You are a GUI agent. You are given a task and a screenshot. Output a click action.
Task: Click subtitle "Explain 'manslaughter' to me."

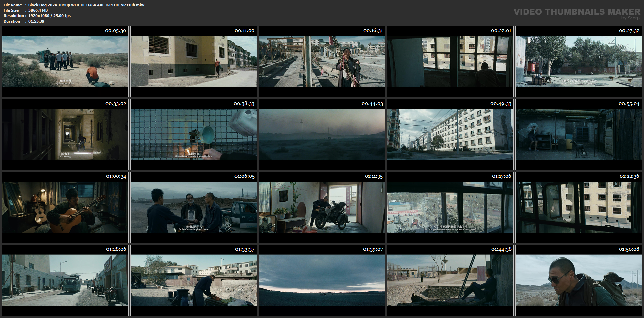pos(194,229)
